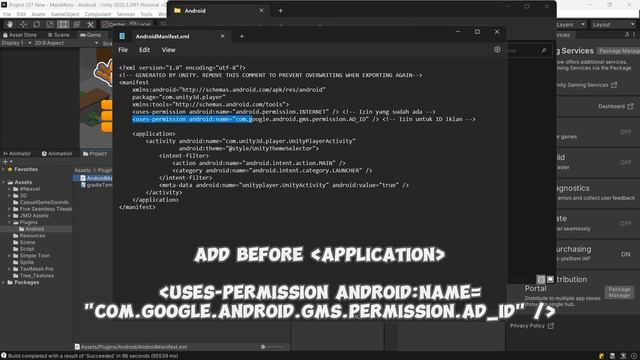Select the Rotate tool in Unity toolbar
The height and width of the screenshot is (360, 640).
click(x=37, y=24)
